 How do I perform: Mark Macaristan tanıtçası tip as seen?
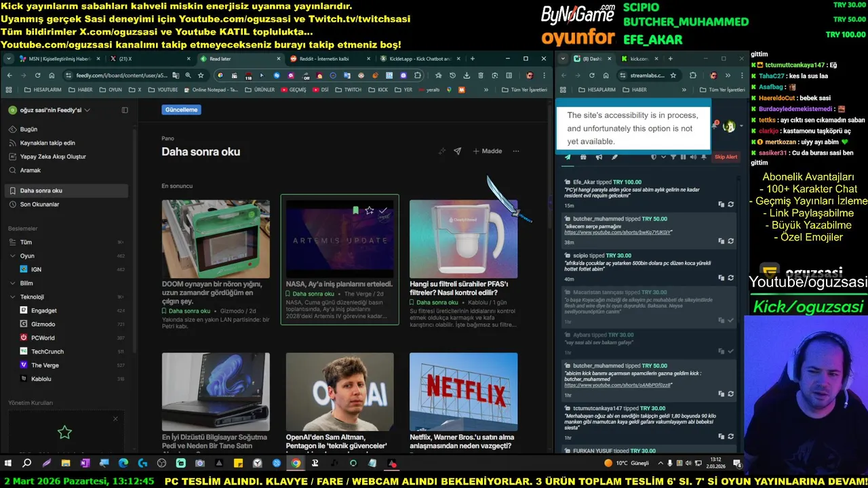(730, 320)
